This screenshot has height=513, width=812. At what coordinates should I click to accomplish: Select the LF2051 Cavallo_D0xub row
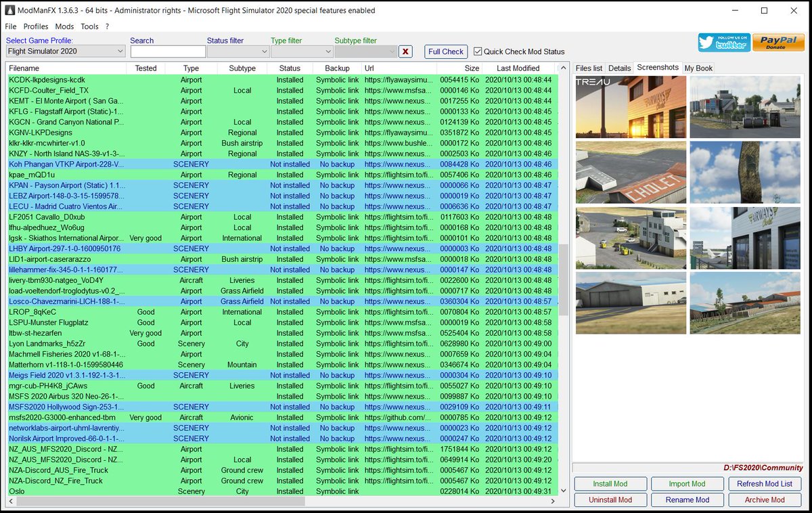tap(281, 217)
